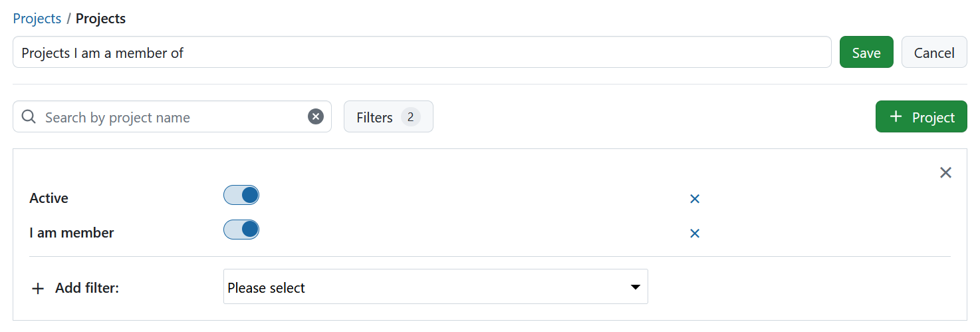Screen dimensions: 980x332
Task: Click the Filters count badge
Action: 410,117
